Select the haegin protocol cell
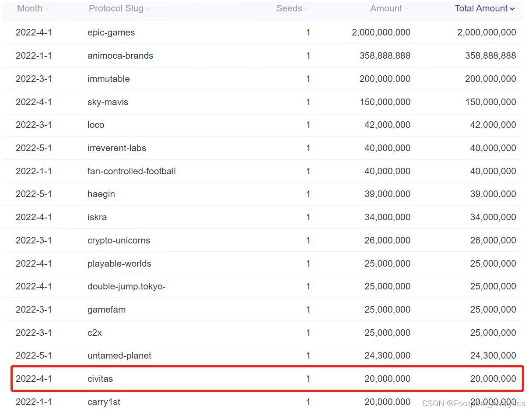 tap(101, 194)
